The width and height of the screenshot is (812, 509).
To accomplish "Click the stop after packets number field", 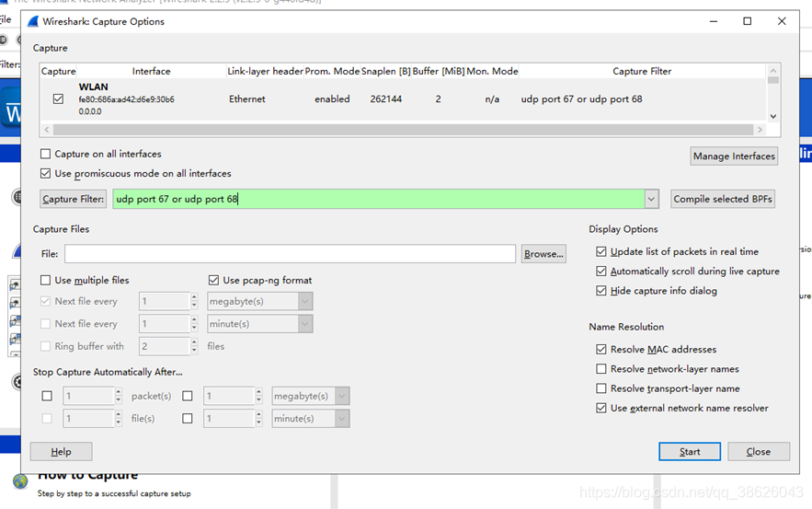I will point(88,396).
